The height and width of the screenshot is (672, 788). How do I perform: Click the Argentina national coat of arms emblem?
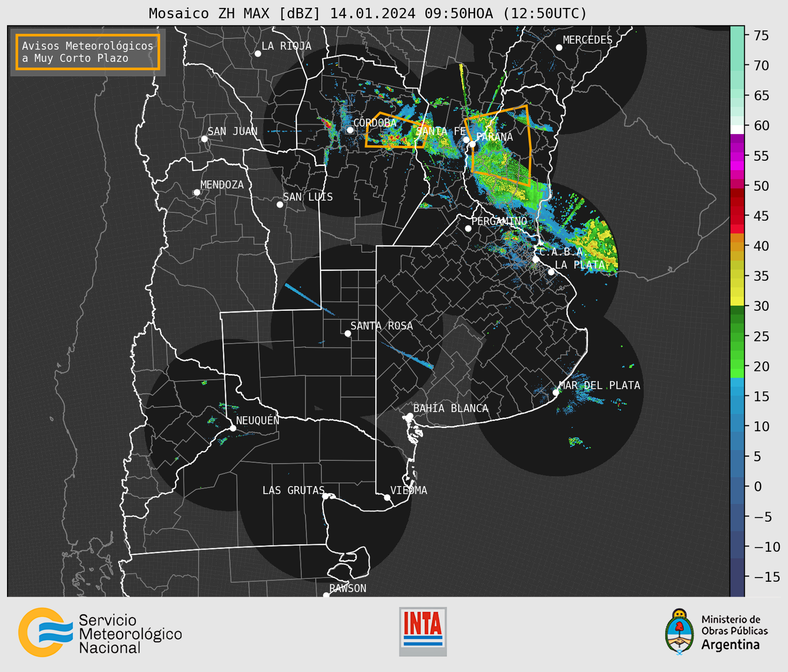[680, 632]
